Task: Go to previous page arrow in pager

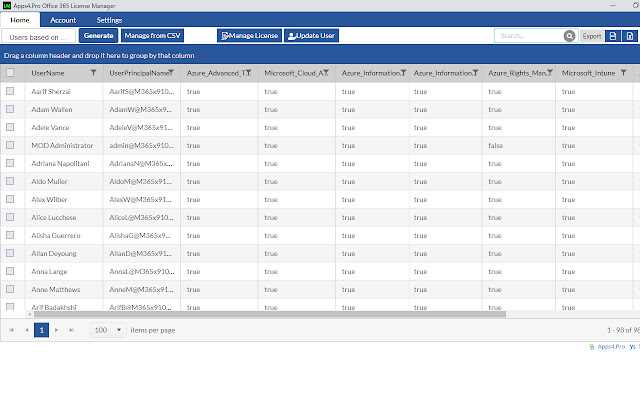Action: [27, 330]
